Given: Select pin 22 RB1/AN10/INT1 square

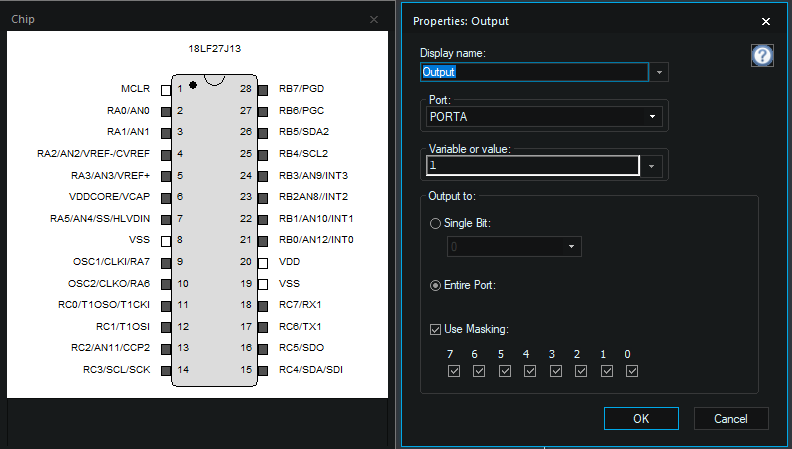Looking at the screenshot, I should coord(263,220).
